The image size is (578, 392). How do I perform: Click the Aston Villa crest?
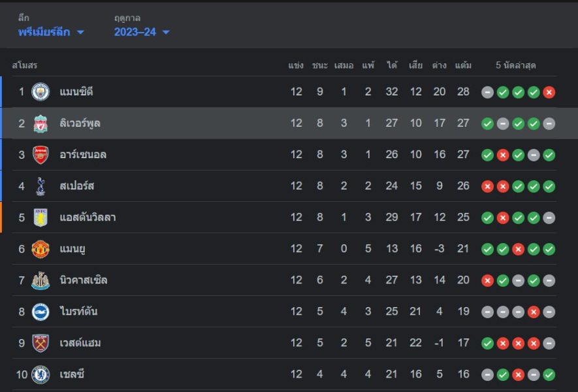[40, 217]
